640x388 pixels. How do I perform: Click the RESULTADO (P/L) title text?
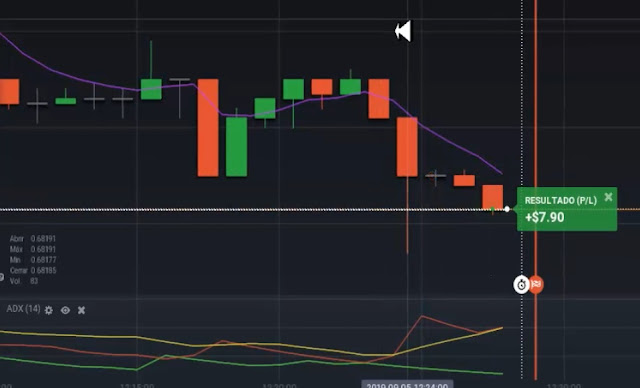point(560,200)
